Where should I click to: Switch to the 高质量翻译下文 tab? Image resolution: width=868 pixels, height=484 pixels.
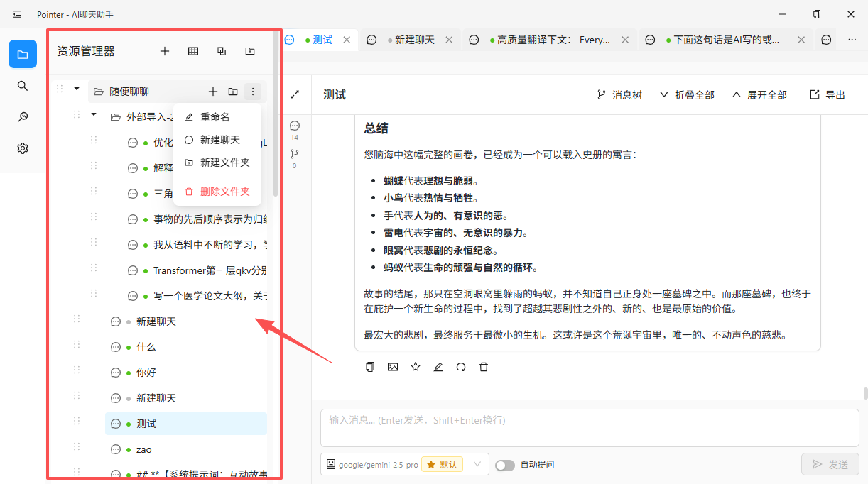tap(548, 40)
